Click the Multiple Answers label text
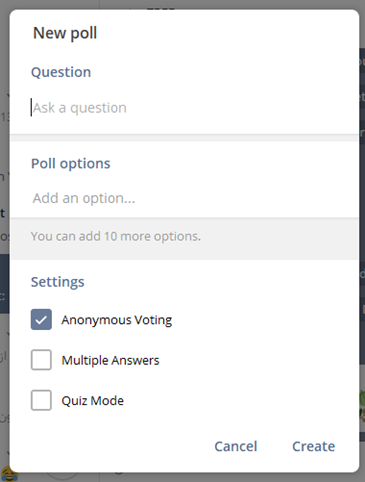 tap(110, 360)
